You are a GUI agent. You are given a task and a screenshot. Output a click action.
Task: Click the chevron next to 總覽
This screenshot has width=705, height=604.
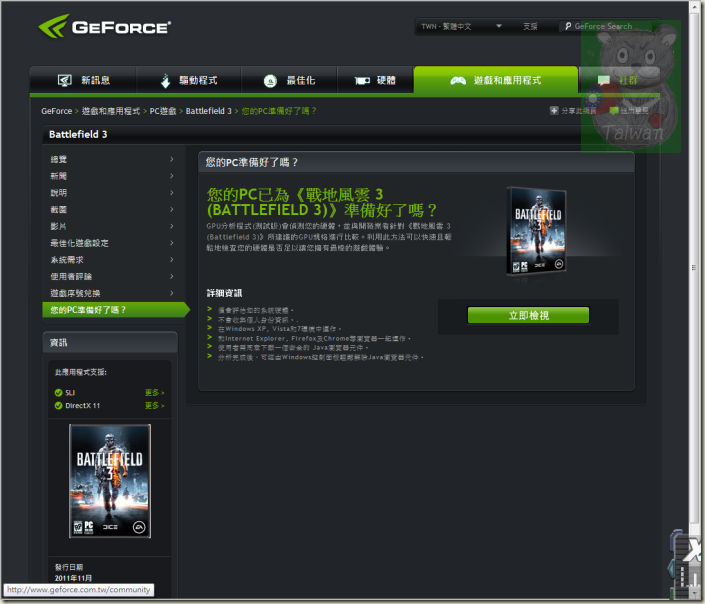pos(172,159)
